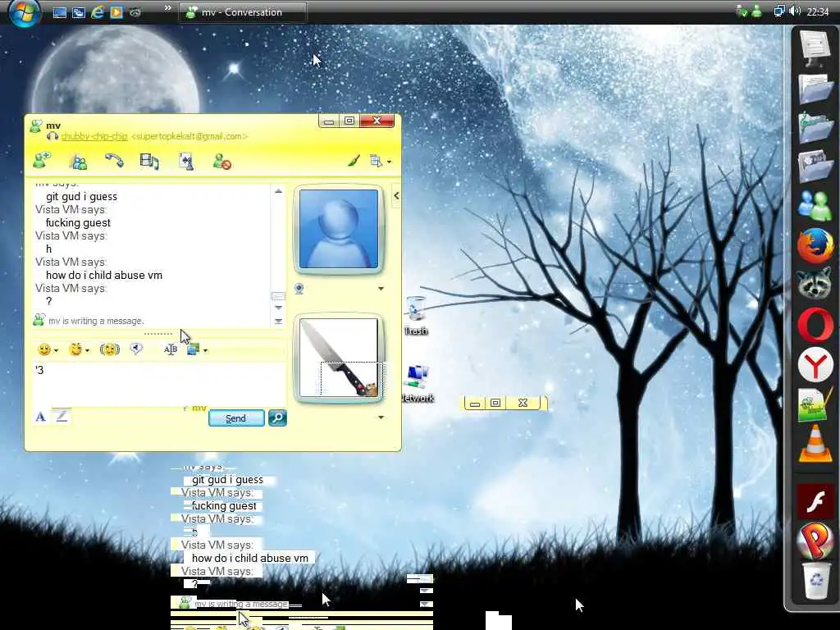The height and width of the screenshot is (630, 840).
Task: Open the show menu dropdown icon
Action: (x=381, y=162)
